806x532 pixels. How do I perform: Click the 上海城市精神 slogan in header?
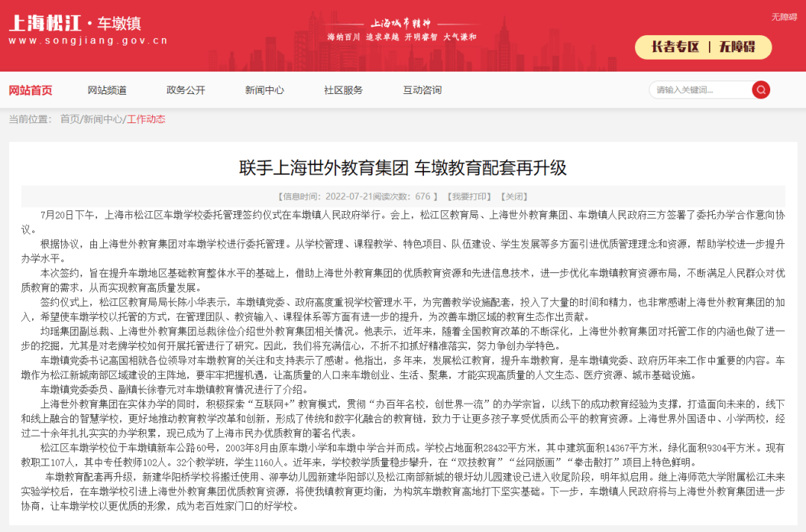401,23
